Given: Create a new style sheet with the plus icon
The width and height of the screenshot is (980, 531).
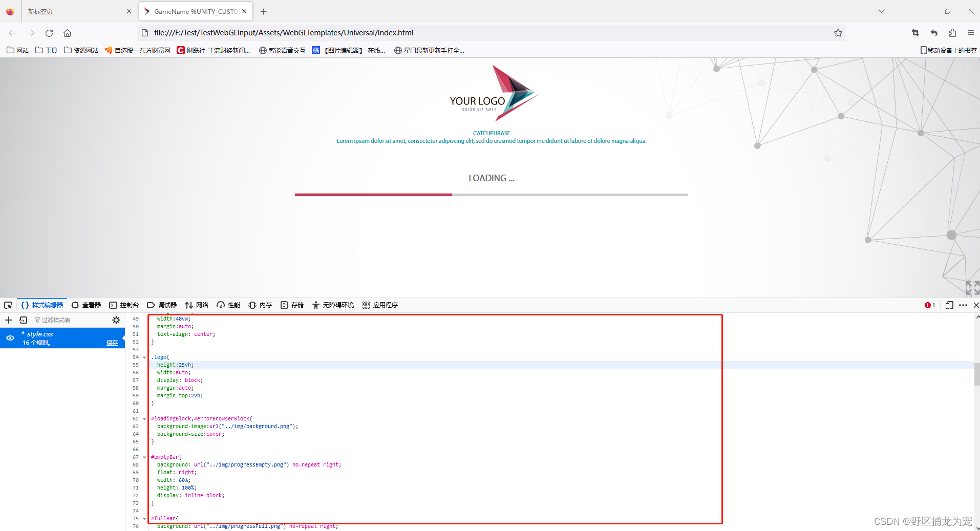Looking at the screenshot, I should tap(8, 320).
